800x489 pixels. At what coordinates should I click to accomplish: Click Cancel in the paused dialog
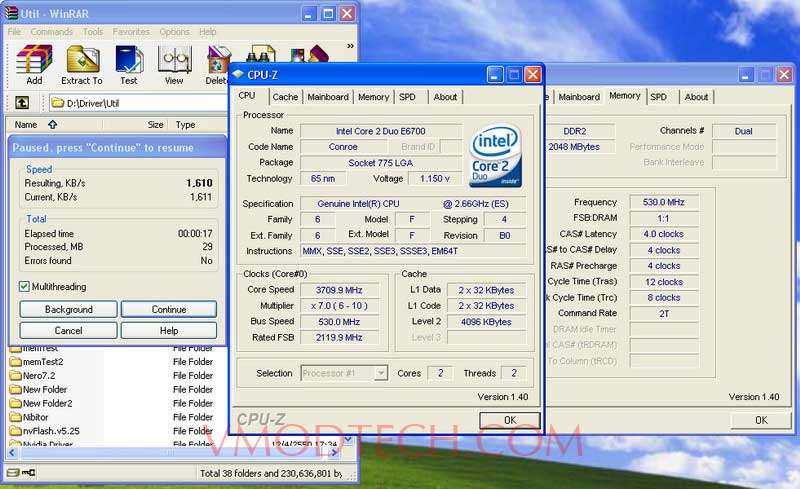pyautogui.click(x=68, y=330)
